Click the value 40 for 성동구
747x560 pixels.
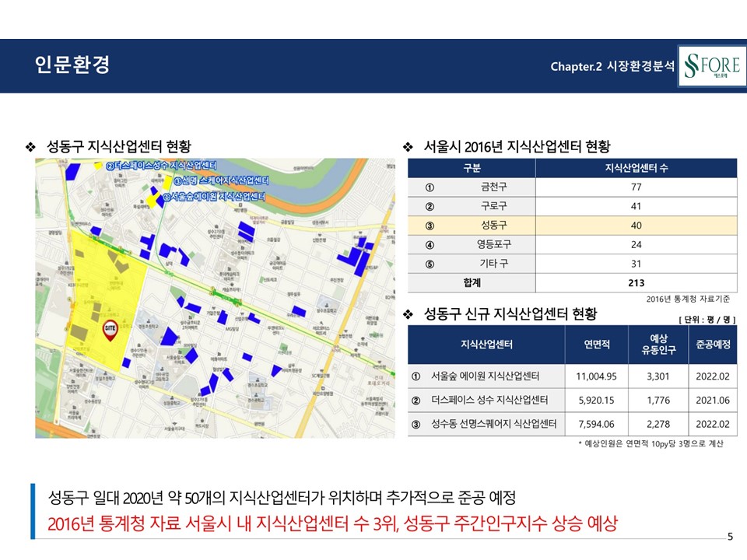pos(637,226)
